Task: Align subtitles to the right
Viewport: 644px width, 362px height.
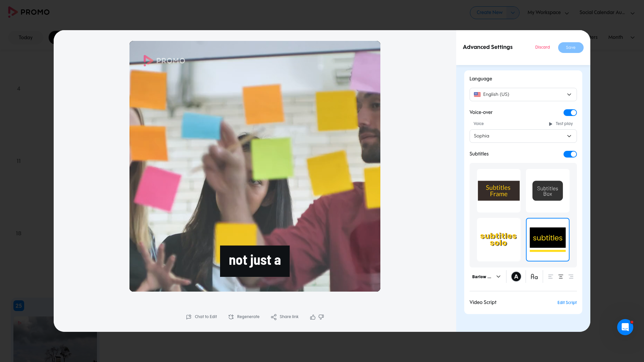Action: tap(571, 277)
